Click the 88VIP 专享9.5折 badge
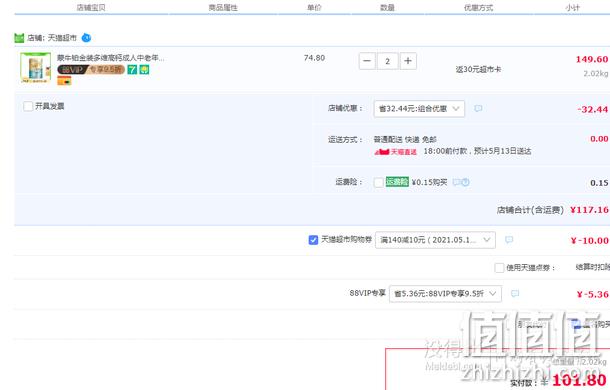 coord(91,70)
